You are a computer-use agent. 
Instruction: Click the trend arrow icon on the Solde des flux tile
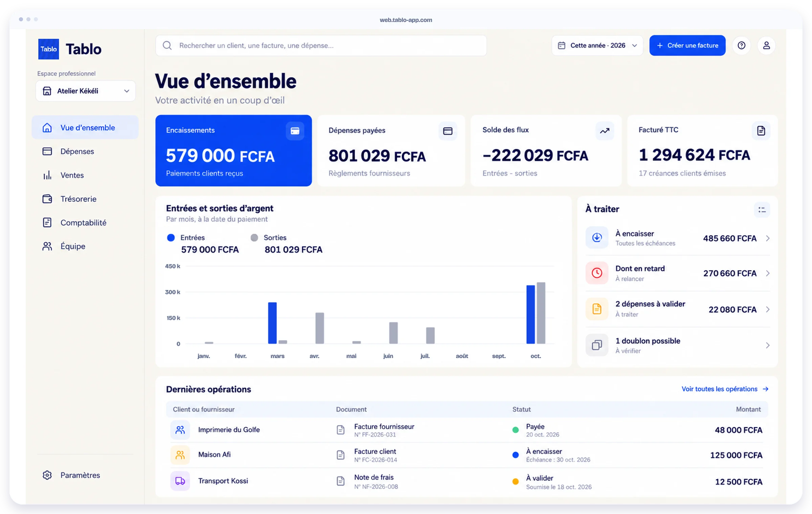(x=605, y=131)
